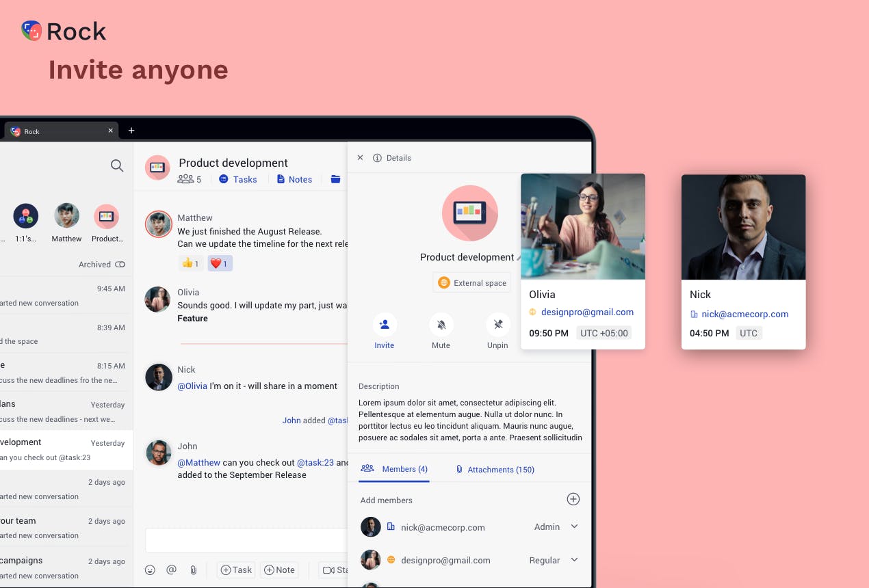Open the @task:23 link in John's message
The width and height of the screenshot is (869, 588).
pyautogui.click(x=315, y=462)
